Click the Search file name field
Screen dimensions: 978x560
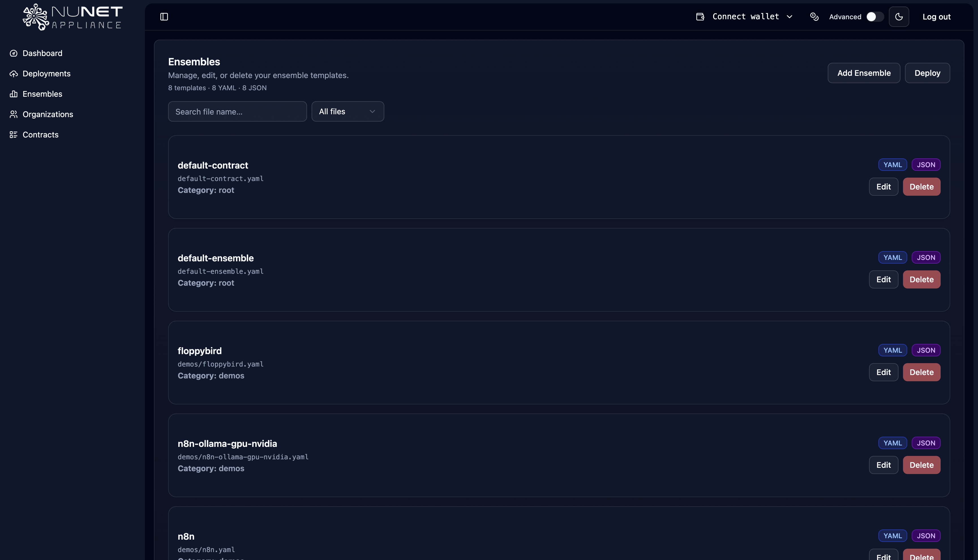click(x=237, y=111)
